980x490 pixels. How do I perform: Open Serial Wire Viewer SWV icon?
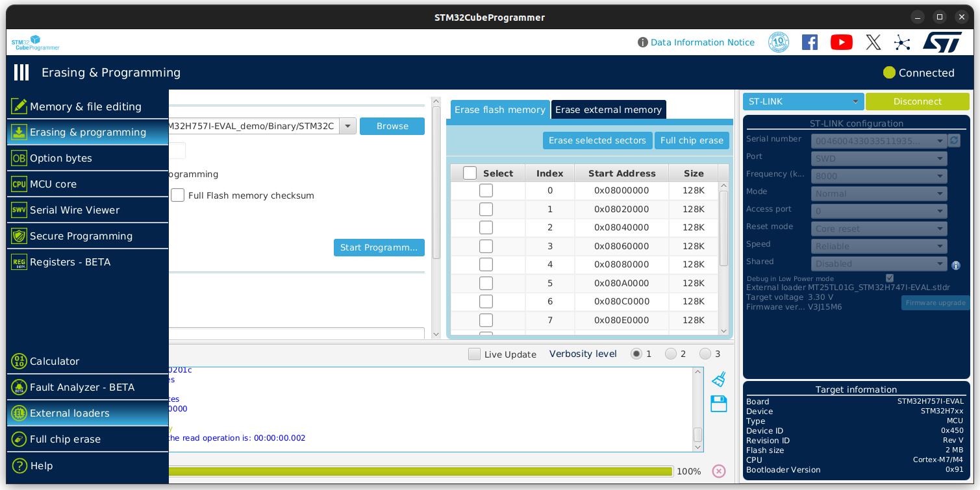click(x=19, y=210)
